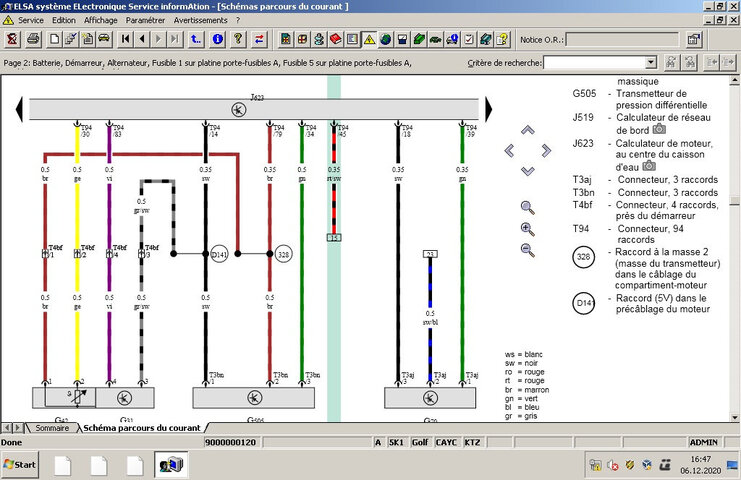Open the Paramétrer menu
Viewport: 741px width, 480px height.
tap(146, 20)
